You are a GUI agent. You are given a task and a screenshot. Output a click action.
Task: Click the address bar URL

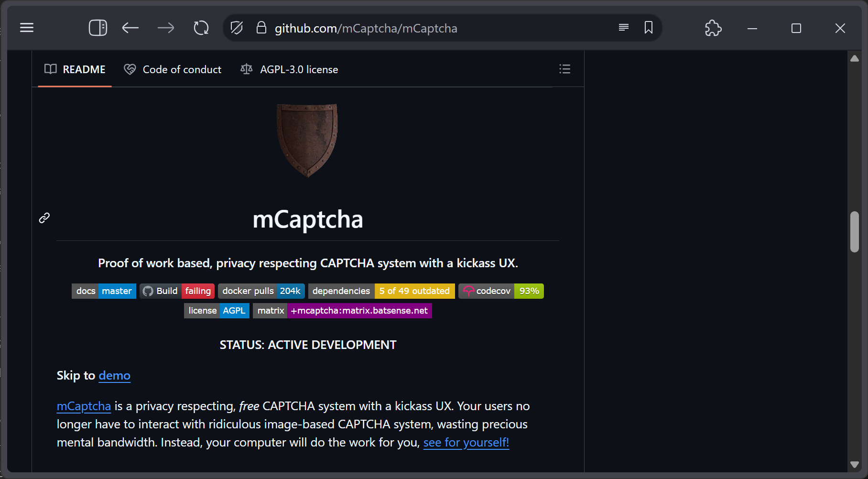click(366, 28)
